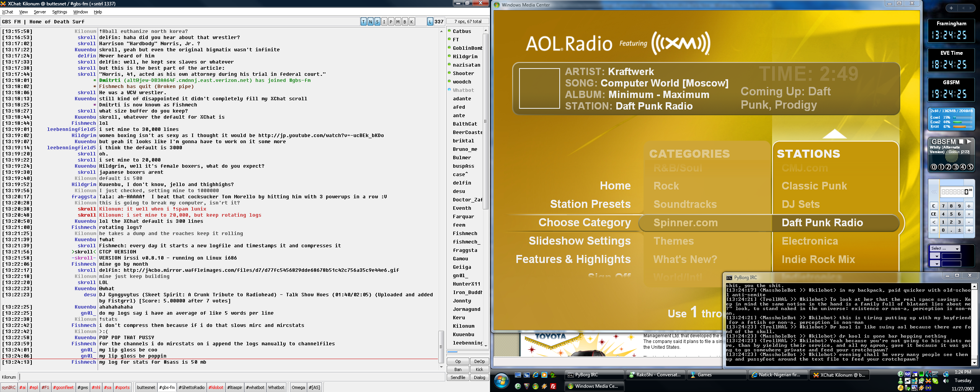Toggle the N channel mode button
The height and width of the screenshot is (392, 980).
click(370, 22)
